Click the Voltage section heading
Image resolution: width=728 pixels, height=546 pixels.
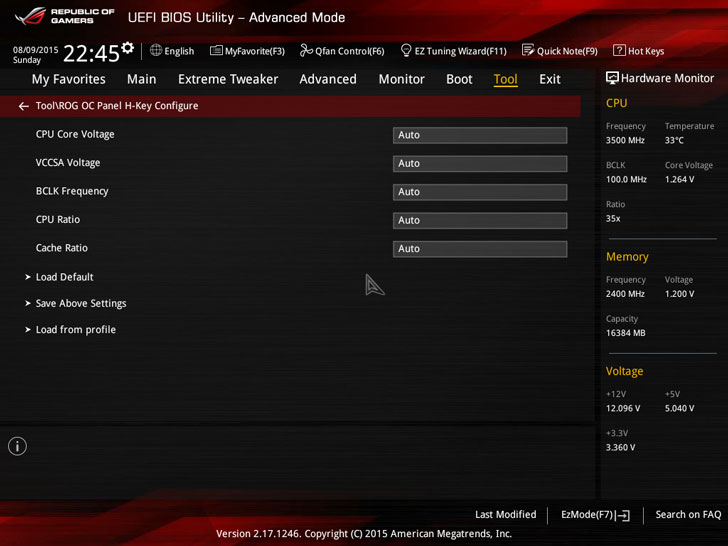point(624,371)
